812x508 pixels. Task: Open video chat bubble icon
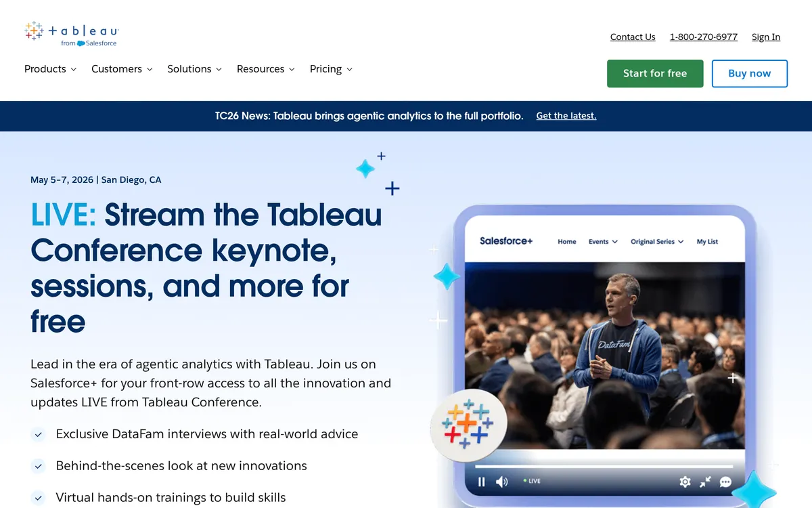point(725,482)
